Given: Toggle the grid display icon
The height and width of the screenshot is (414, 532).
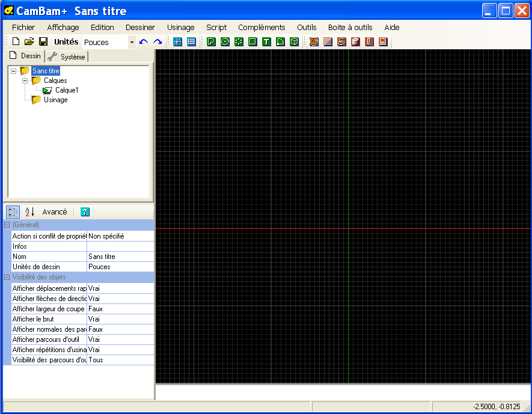Looking at the screenshot, I should click(x=191, y=41).
